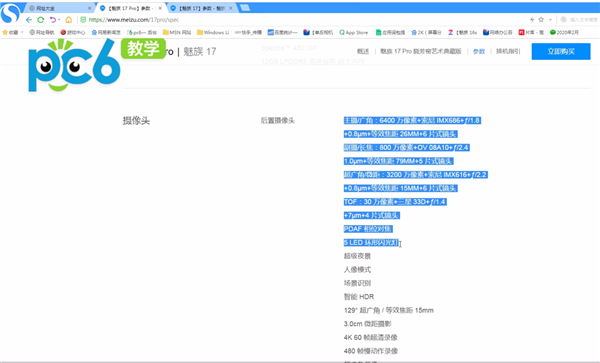
Task: Open the 2K (屏幕分 bookmark
Action: click(426, 33)
